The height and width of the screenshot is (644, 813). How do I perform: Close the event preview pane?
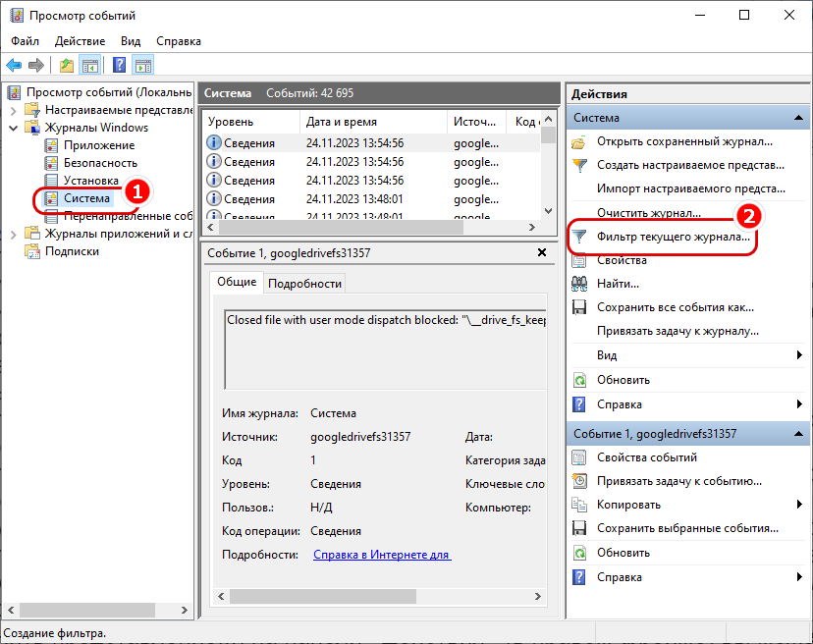pos(541,253)
